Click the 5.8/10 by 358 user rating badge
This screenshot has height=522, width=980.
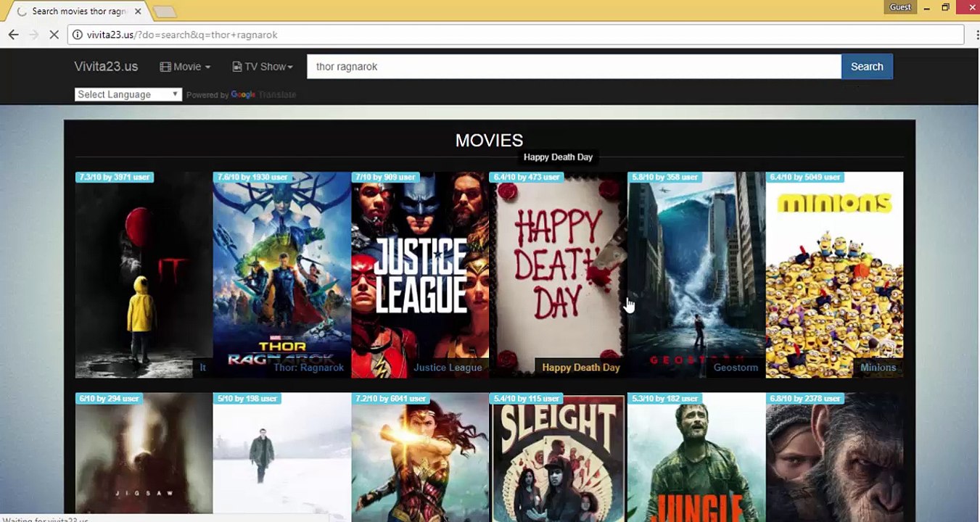click(x=664, y=177)
